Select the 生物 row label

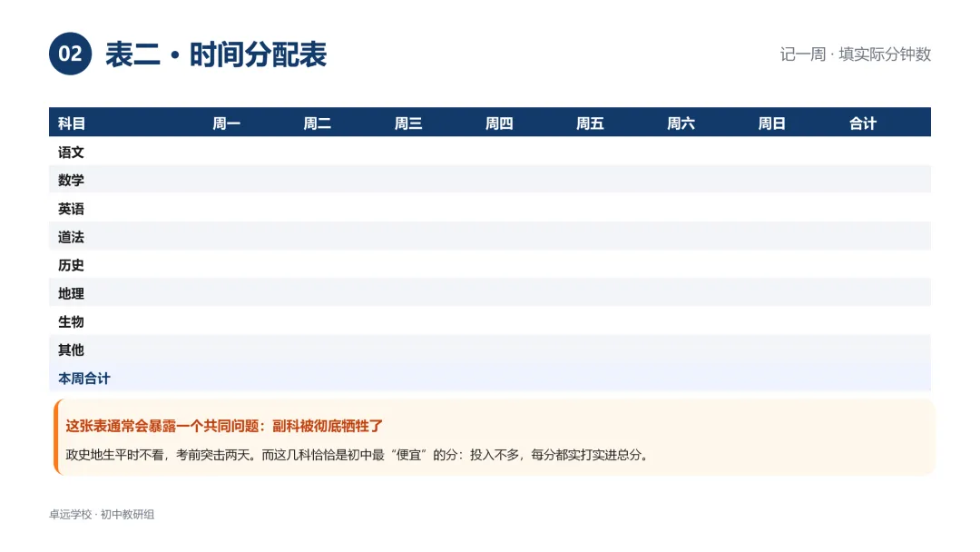click(71, 322)
